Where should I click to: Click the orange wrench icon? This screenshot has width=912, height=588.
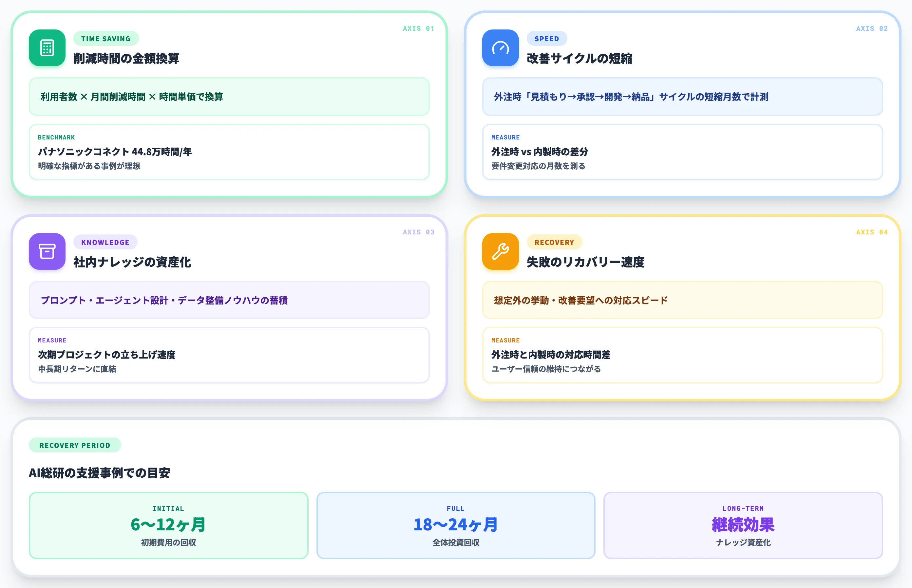click(x=500, y=251)
